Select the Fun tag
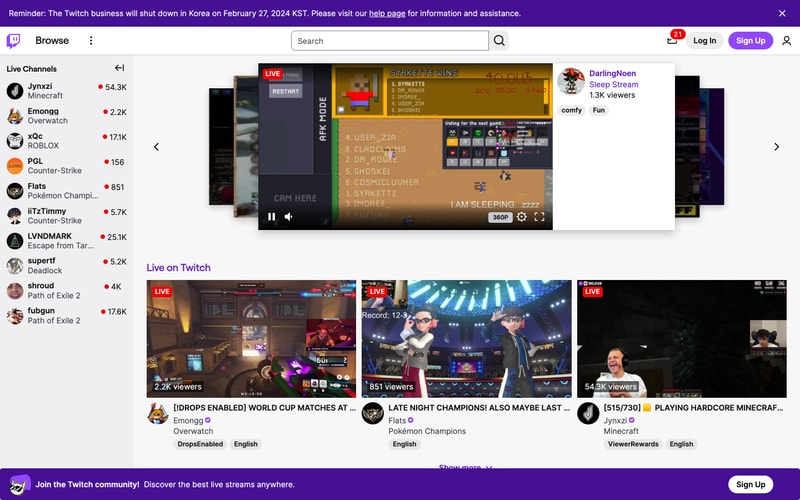This screenshot has width=800, height=500. click(x=598, y=110)
